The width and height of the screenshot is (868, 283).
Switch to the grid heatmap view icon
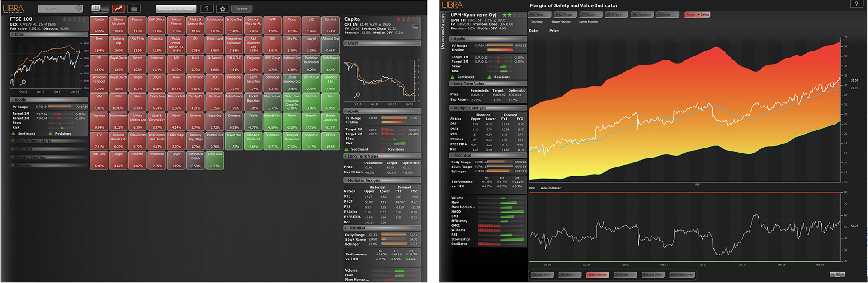[x=96, y=9]
